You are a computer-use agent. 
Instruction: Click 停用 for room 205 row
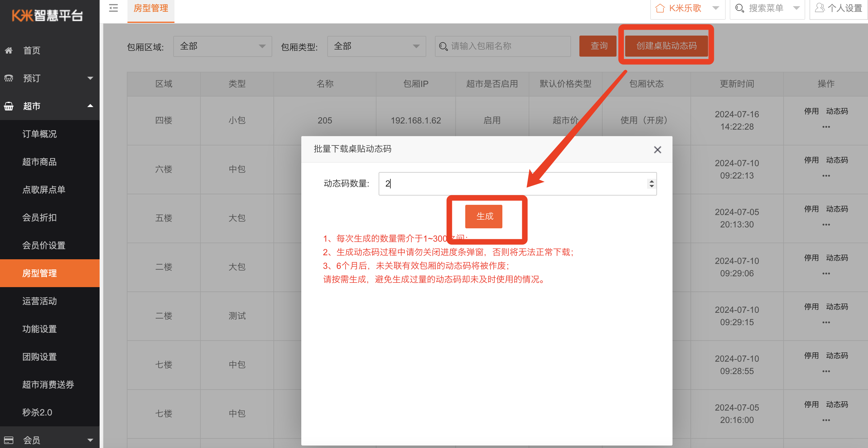pyautogui.click(x=811, y=111)
